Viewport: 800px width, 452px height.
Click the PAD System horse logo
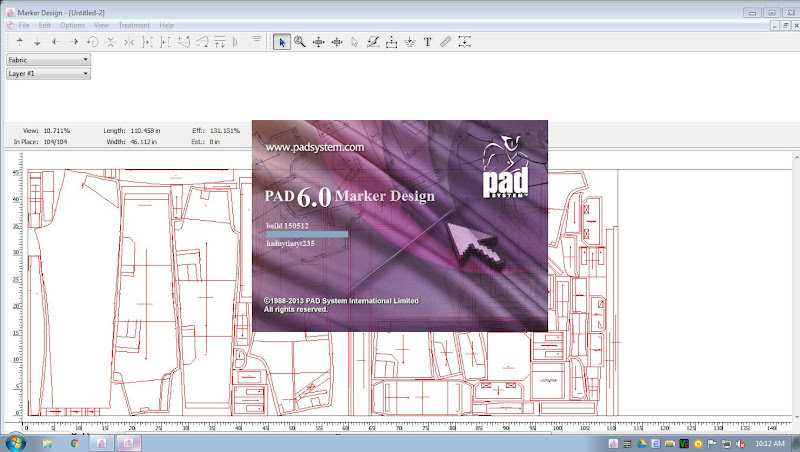(505, 166)
